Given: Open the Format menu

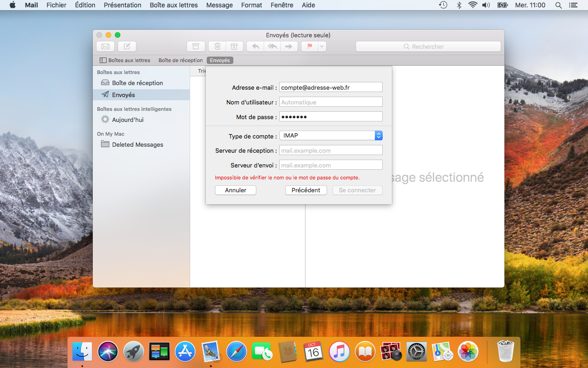Looking at the screenshot, I should pyautogui.click(x=252, y=5).
